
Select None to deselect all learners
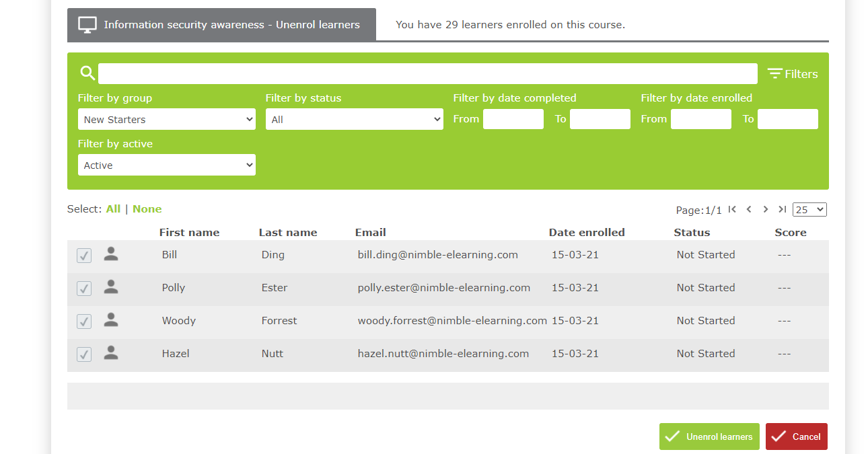click(147, 209)
